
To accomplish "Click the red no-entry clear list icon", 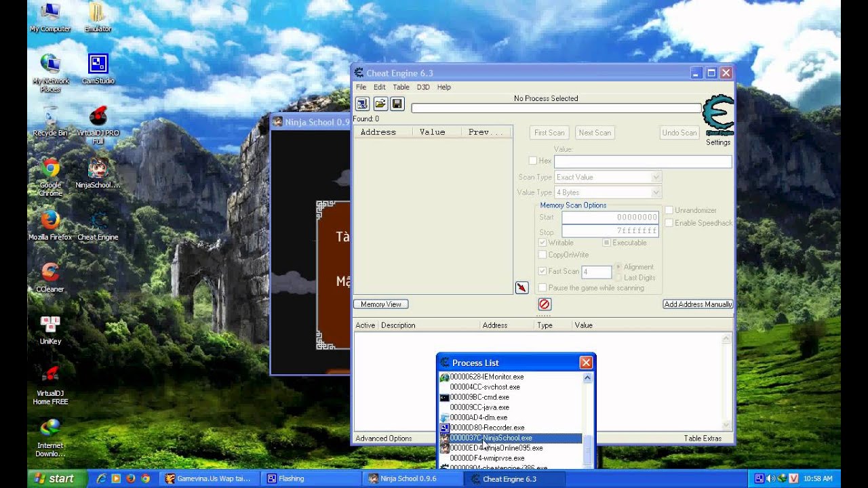I will pyautogui.click(x=544, y=304).
